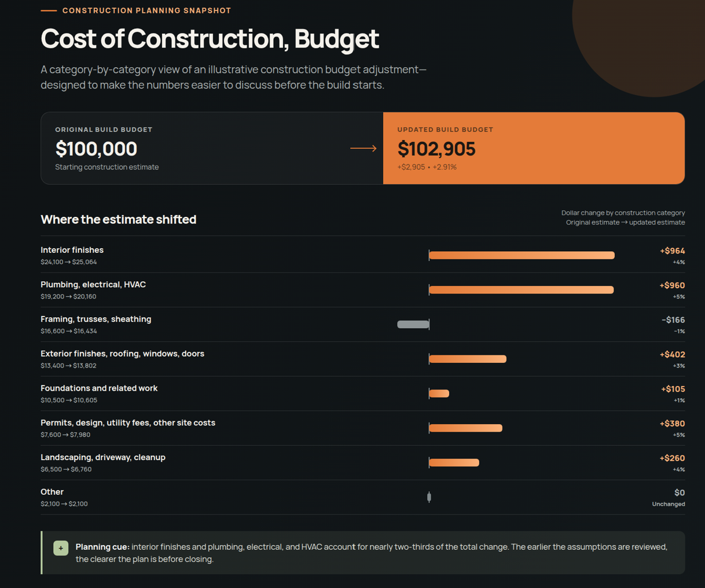
Task: Click 'Plumbing, electrical, HVAC' row label
Action: coord(93,285)
